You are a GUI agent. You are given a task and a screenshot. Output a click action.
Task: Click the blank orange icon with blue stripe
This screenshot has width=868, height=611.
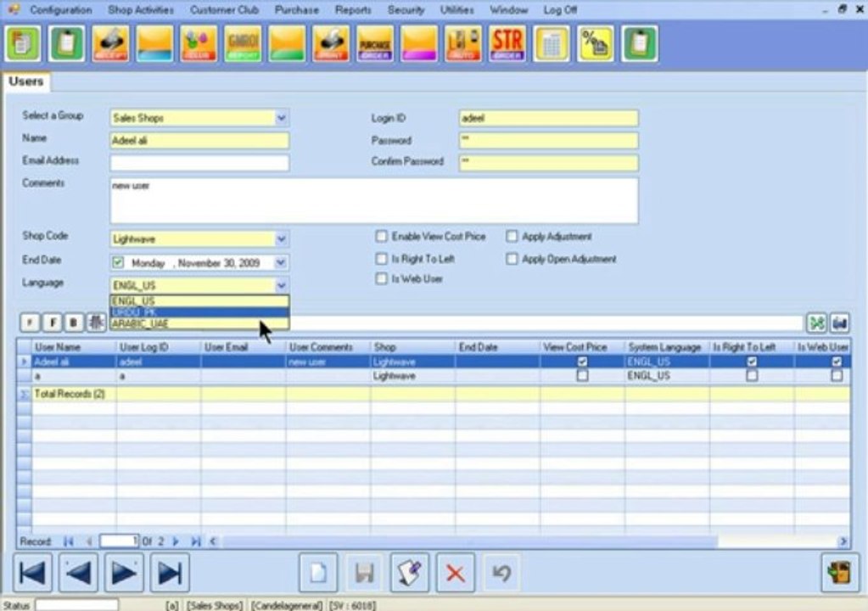pos(155,43)
